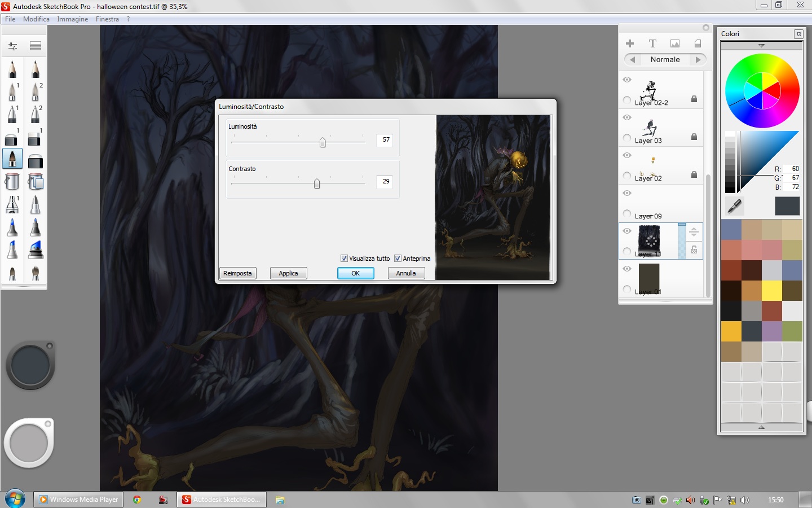Unlock Layer 02 with padlock icon
Image resolution: width=812 pixels, height=508 pixels.
click(694, 174)
